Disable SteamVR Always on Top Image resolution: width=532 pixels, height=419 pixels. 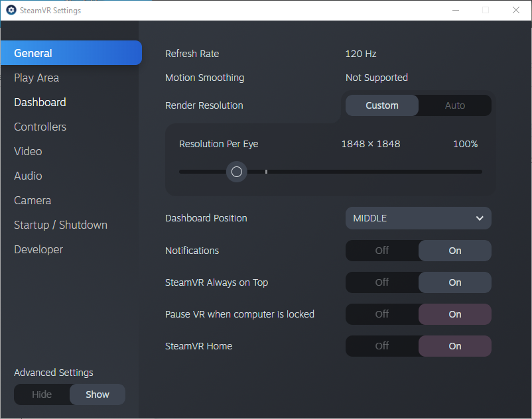click(382, 282)
